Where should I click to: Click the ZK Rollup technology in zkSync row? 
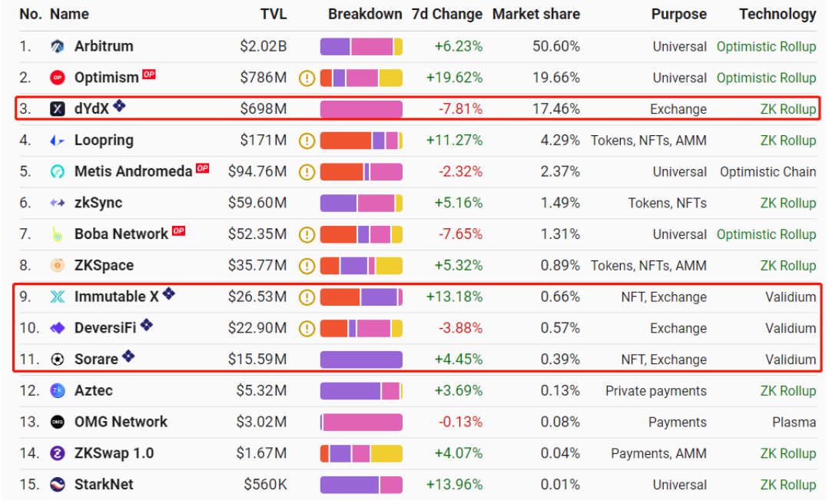[788, 203]
